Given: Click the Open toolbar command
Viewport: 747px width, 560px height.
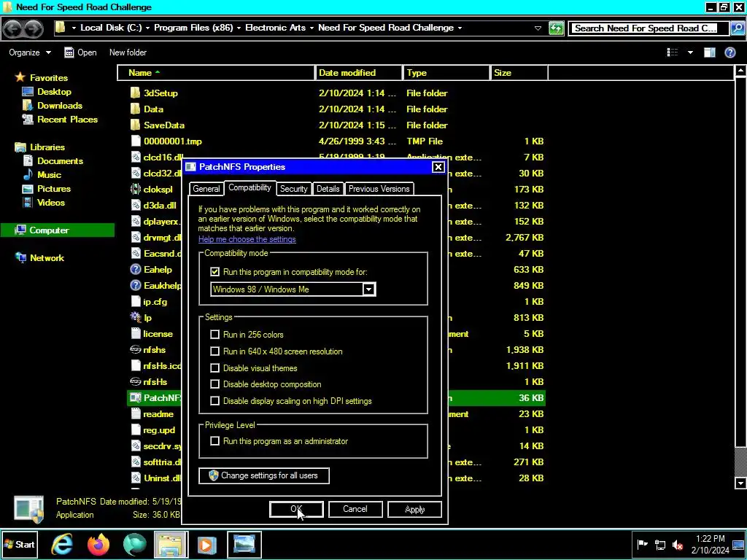Looking at the screenshot, I should pyautogui.click(x=80, y=52).
